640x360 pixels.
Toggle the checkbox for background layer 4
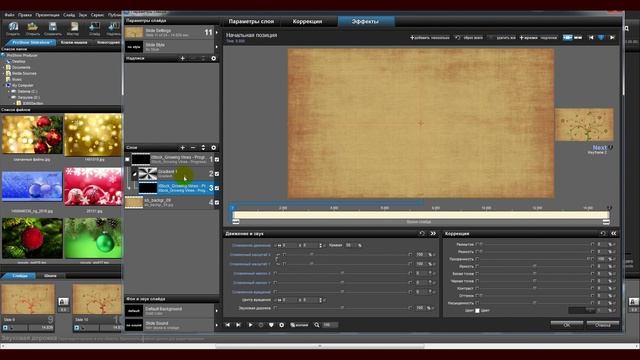pyautogui.click(x=217, y=202)
